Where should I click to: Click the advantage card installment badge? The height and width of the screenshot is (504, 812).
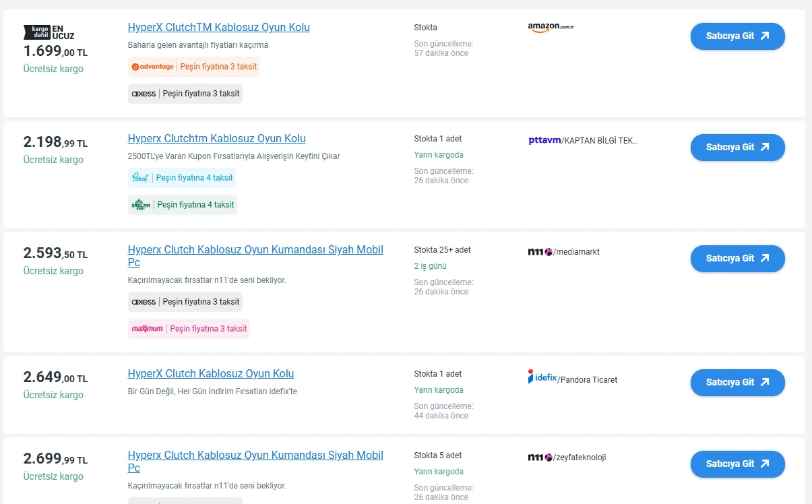point(193,67)
